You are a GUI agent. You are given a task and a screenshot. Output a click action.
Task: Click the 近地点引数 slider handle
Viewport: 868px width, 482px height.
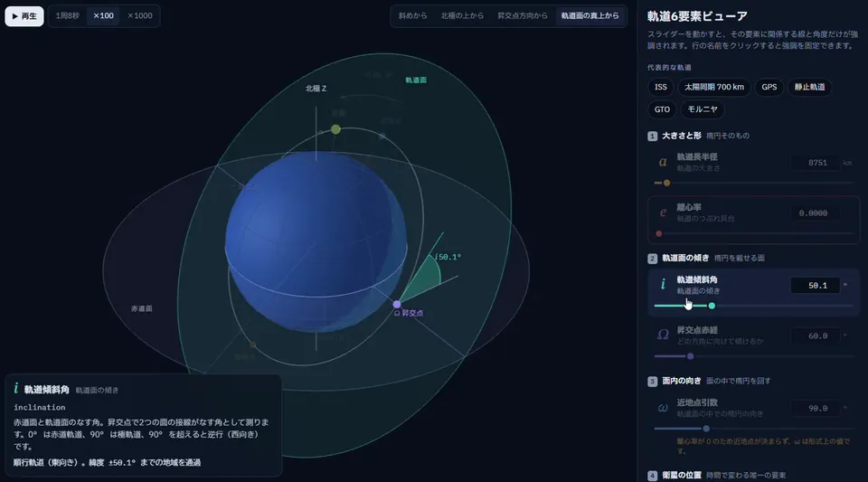tap(706, 429)
